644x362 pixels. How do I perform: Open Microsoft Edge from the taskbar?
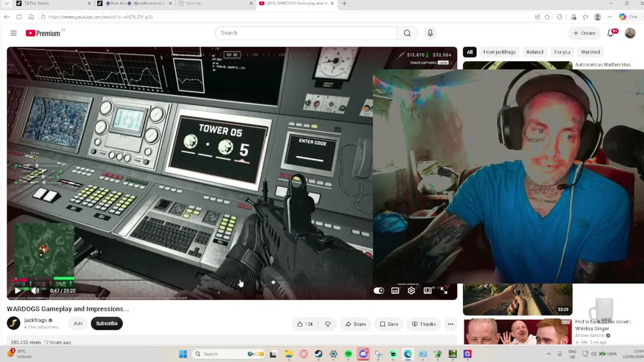click(x=408, y=354)
